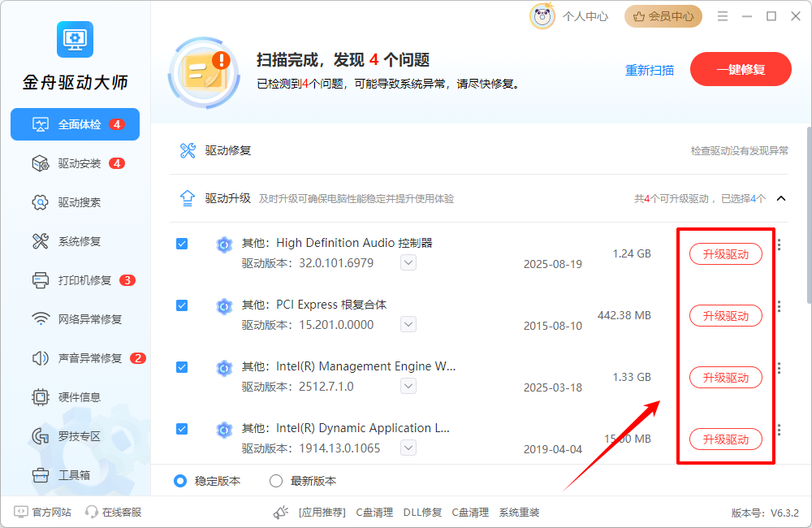
Task: Click the 打印机修复 printer icon
Action: (41, 280)
